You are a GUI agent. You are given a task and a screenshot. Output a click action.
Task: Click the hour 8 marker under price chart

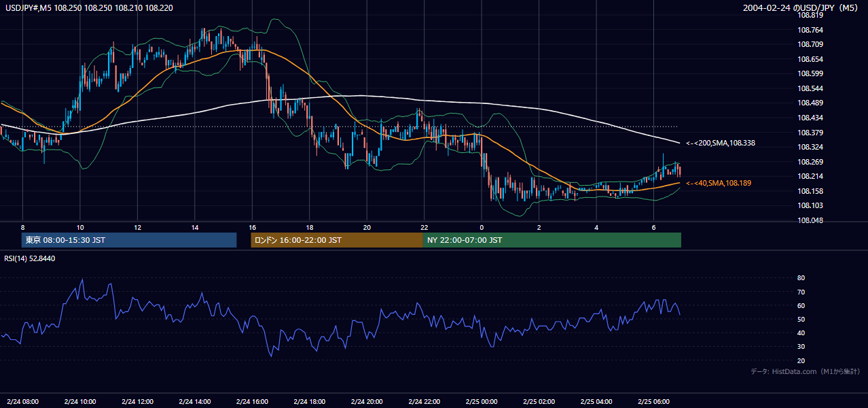(23, 227)
